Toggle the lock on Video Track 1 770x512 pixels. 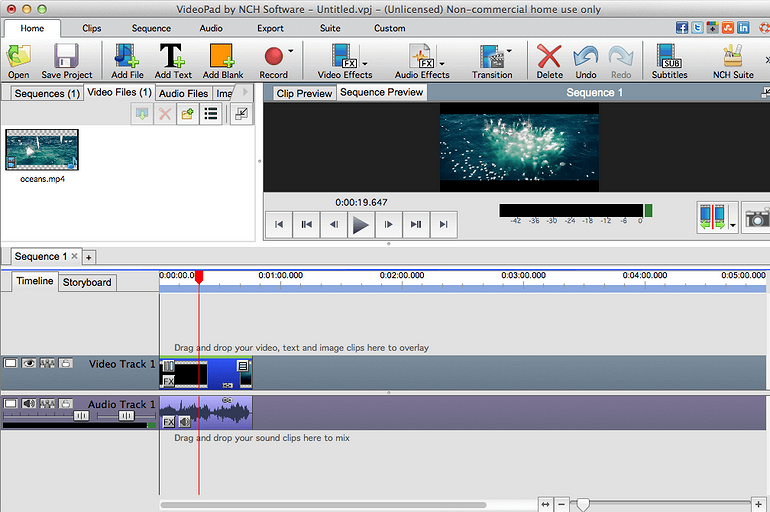coord(65,364)
